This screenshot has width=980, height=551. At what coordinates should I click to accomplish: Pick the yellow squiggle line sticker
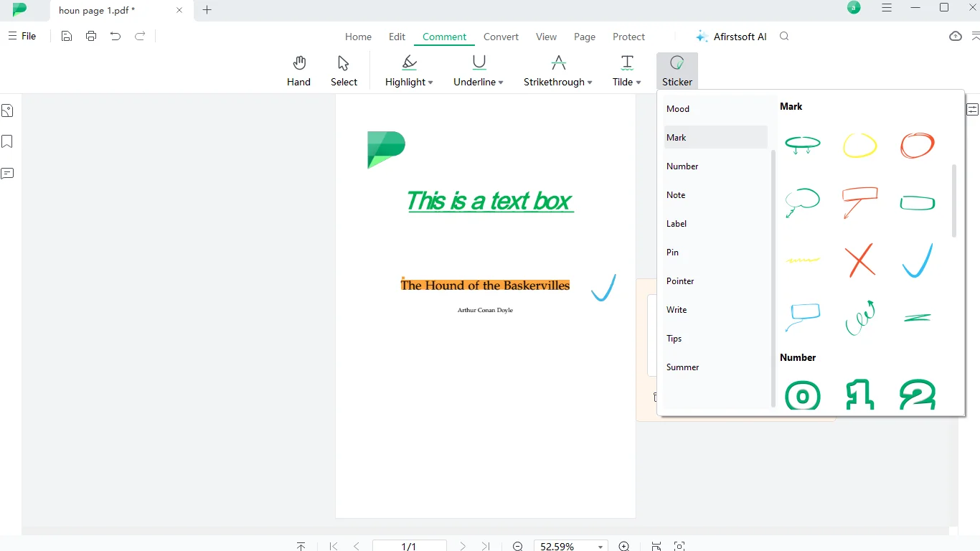tap(803, 260)
